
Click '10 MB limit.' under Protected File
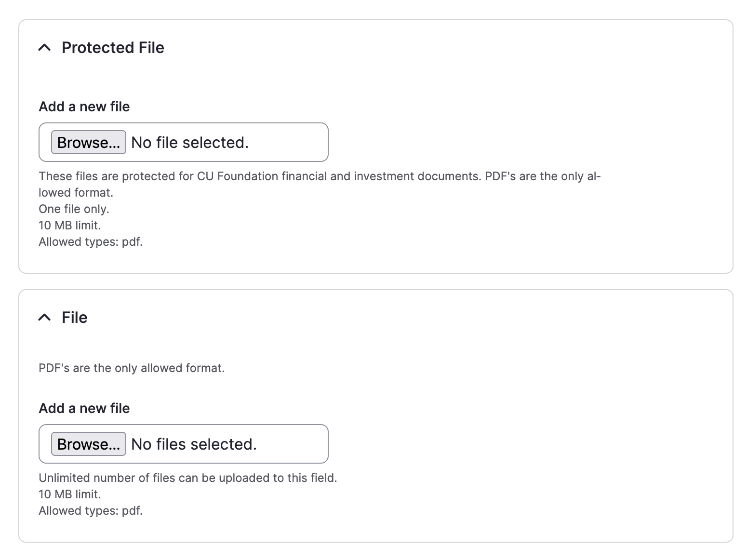click(x=70, y=226)
